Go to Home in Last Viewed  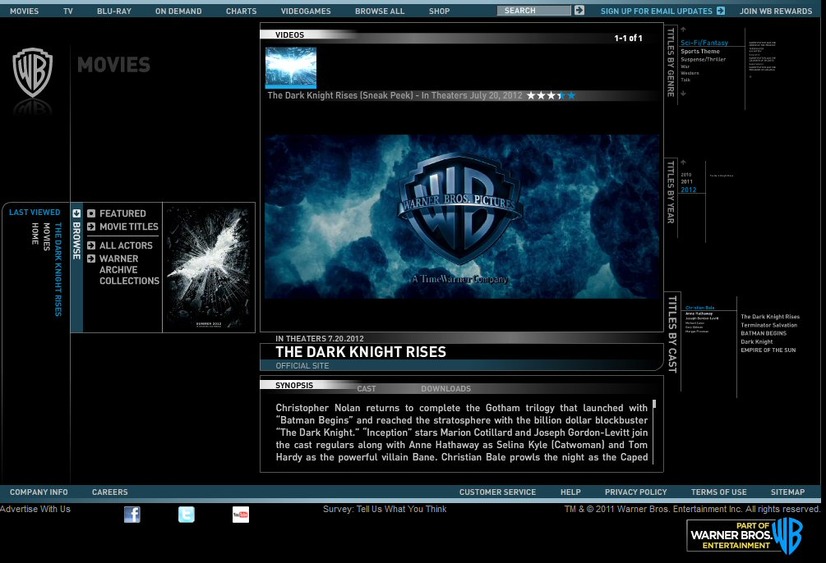click(x=35, y=233)
